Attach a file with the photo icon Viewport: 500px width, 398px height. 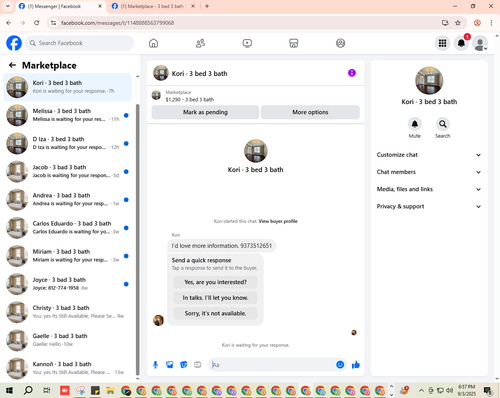[x=170, y=365]
